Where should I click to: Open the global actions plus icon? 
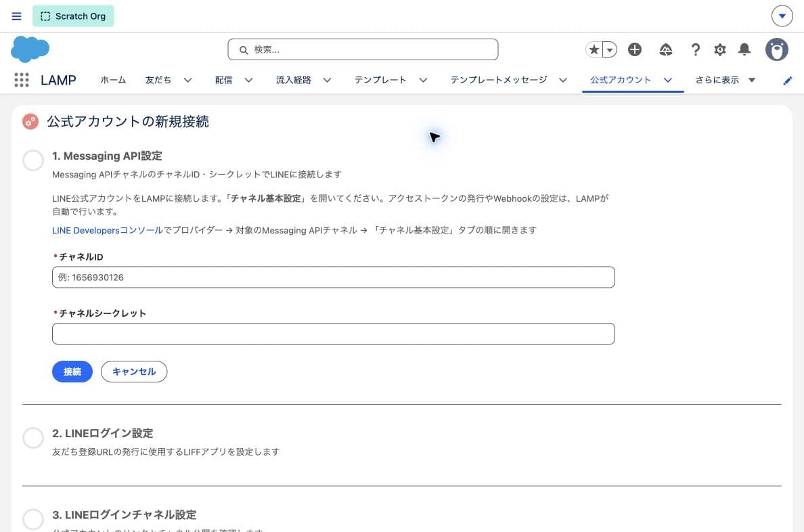(635, 50)
